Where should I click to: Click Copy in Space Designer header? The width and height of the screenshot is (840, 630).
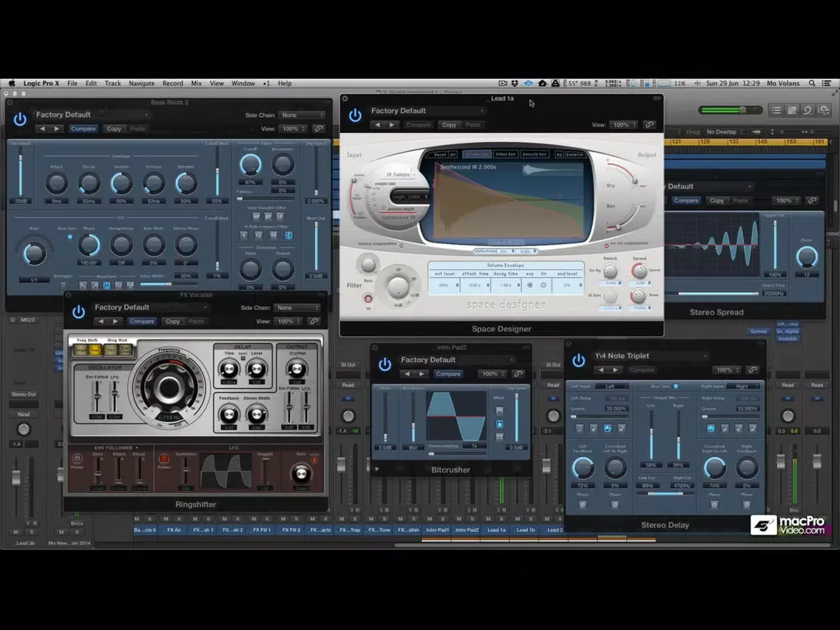click(449, 124)
